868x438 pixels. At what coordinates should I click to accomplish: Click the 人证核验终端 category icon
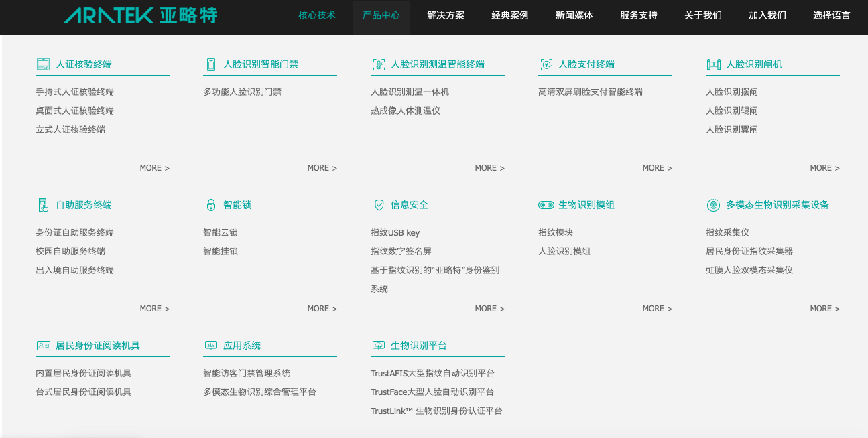click(43, 64)
